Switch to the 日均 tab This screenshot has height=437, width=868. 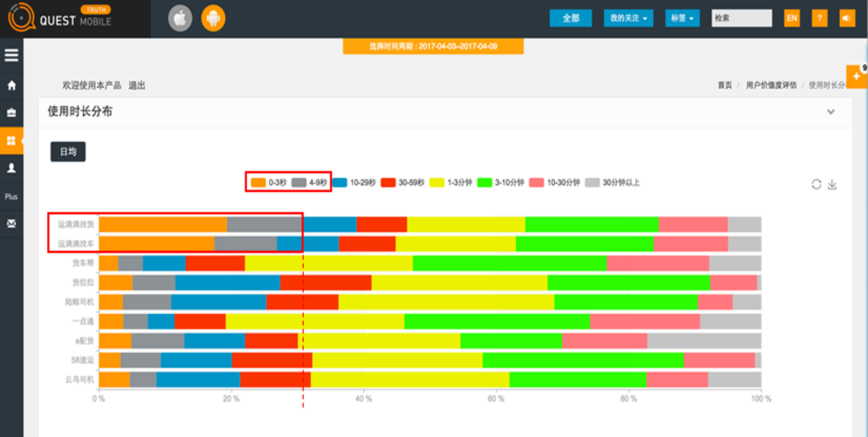coord(68,152)
